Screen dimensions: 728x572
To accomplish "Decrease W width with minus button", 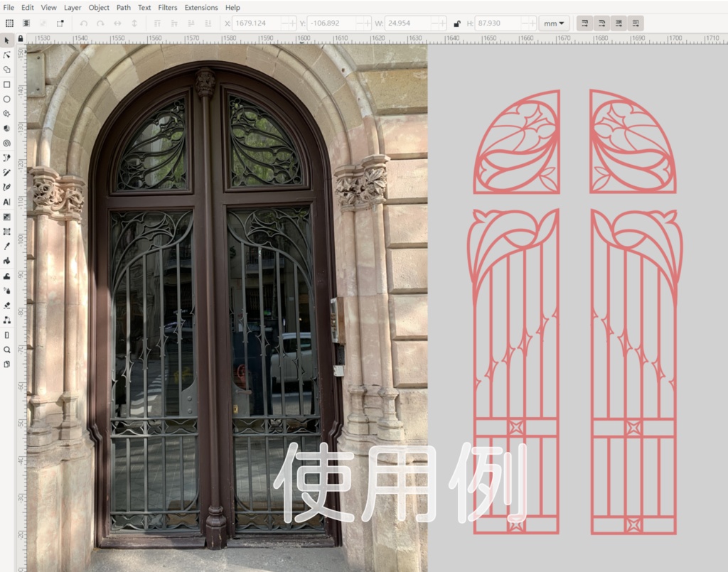I will pyautogui.click(x=435, y=23).
